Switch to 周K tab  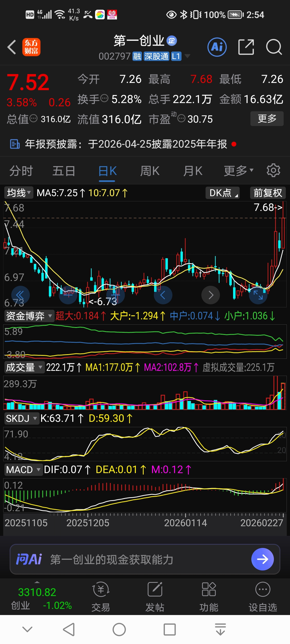(x=150, y=171)
